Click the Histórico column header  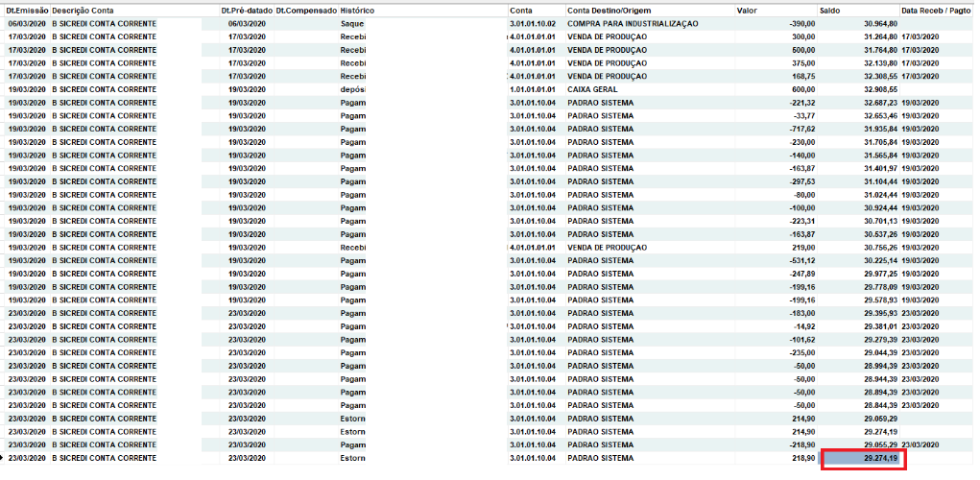click(358, 10)
